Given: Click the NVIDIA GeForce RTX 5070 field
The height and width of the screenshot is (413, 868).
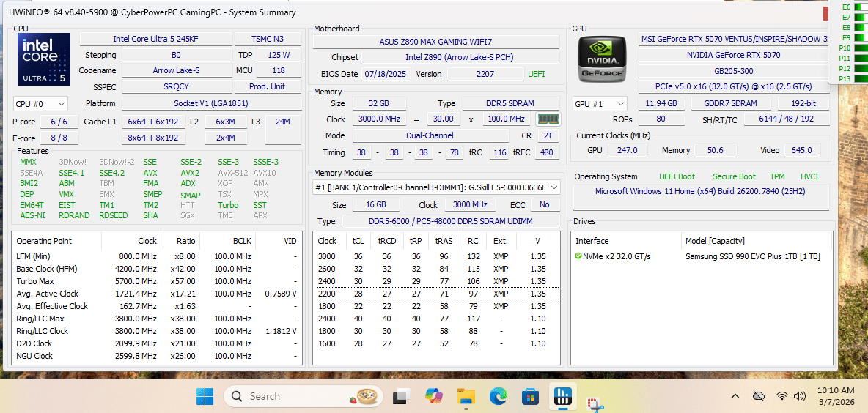Looking at the screenshot, I should click(734, 56).
